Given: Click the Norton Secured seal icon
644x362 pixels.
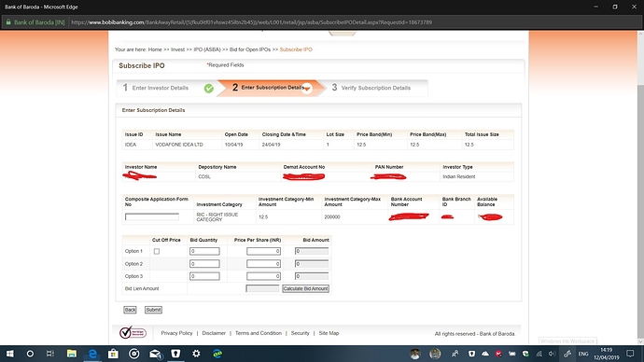Looking at the screenshot, I should pyautogui.click(x=133, y=332).
